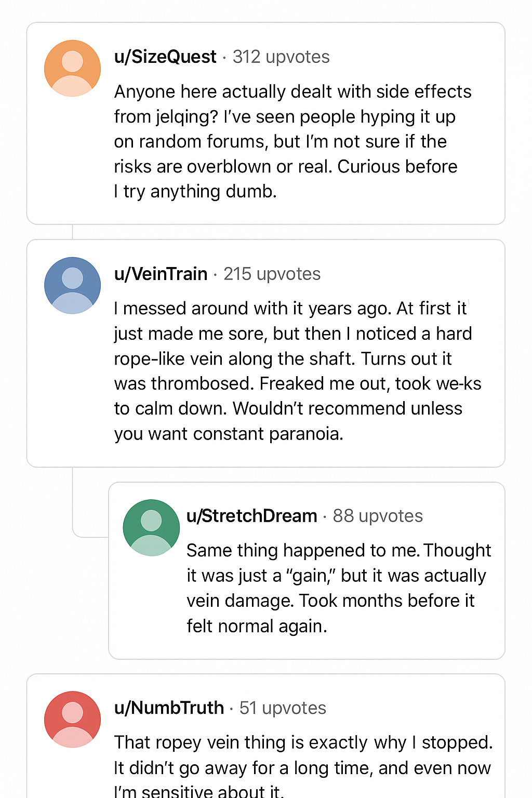
Task: Select the 88 upvotes count
Action: (x=378, y=516)
